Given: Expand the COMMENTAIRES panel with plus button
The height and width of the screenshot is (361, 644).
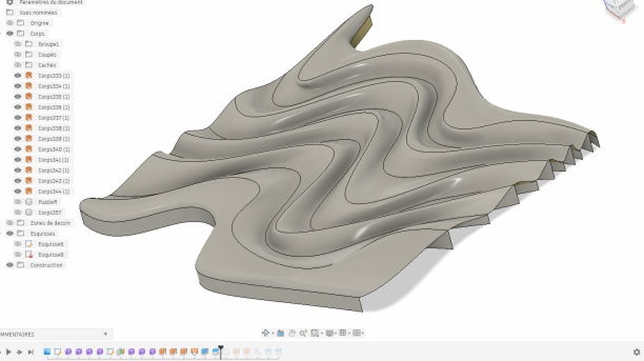Looking at the screenshot, I should [x=105, y=334].
